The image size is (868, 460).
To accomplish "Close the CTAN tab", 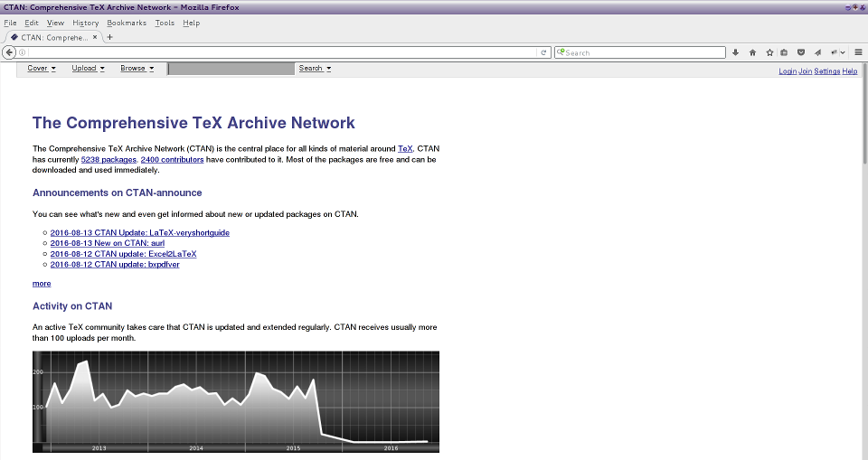I will click(x=95, y=37).
